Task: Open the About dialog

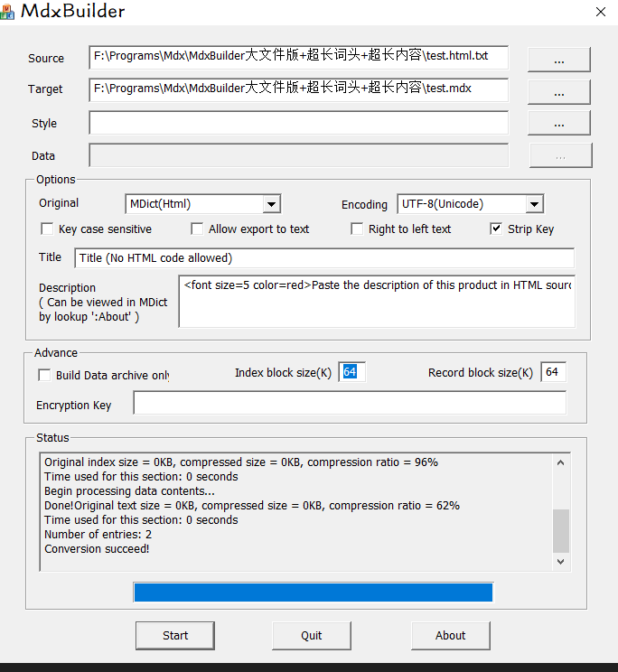Action: coord(450,635)
